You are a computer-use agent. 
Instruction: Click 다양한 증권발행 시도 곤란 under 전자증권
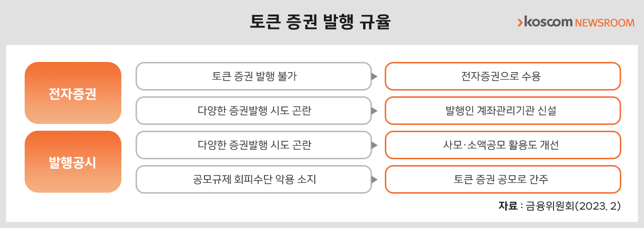pyautogui.click(x=254, y=111)
